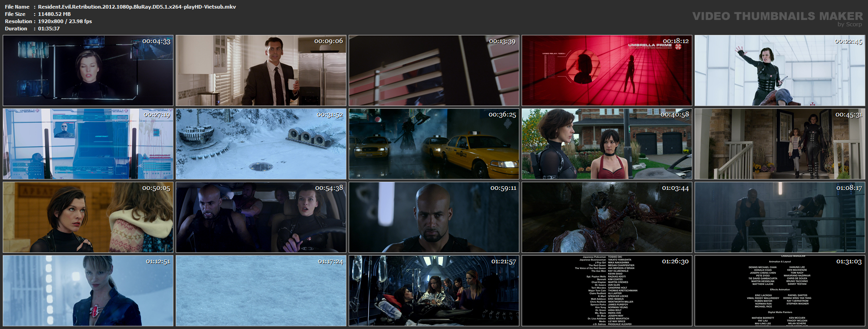Click the porch thumbnail at 00:45:31
868x329 pixels.
[780, 144]
